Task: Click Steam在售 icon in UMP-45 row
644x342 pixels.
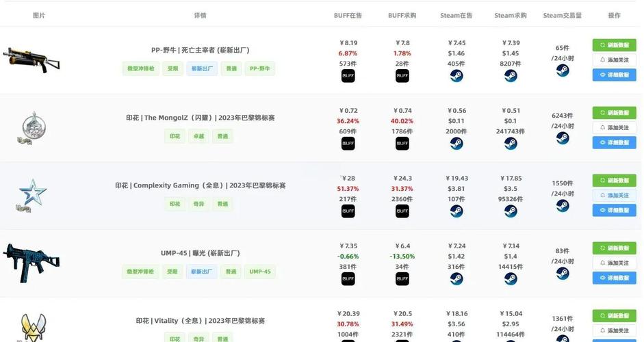Action: (456, 279)
